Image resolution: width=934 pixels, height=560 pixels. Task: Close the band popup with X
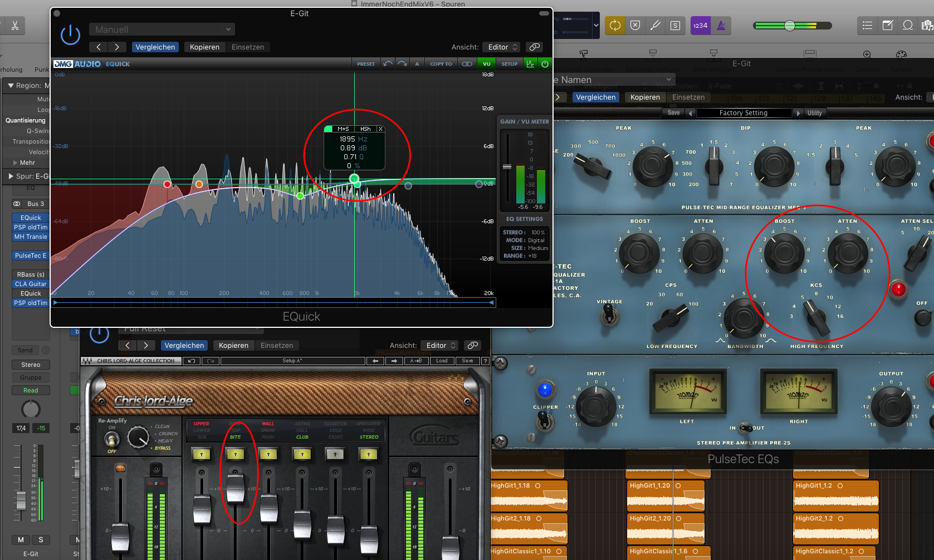pyautogui.click(x=381, y=129)
